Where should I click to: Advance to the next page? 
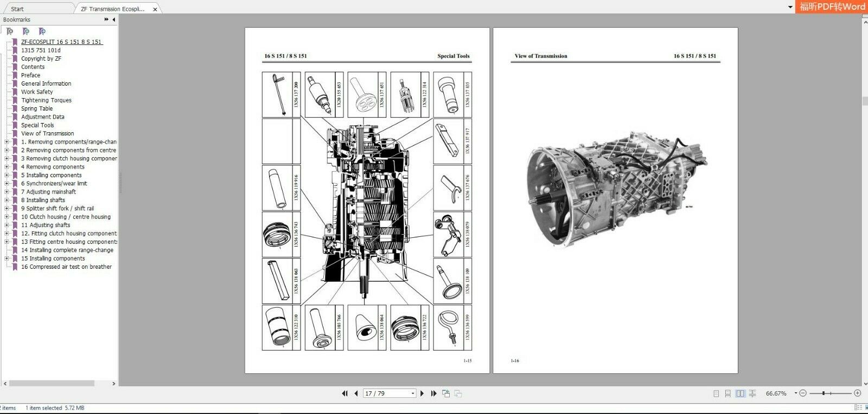422,393
